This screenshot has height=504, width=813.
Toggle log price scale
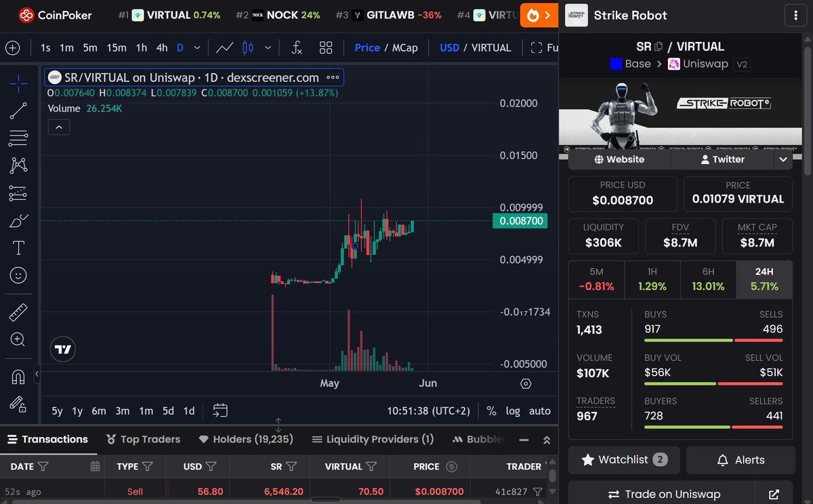[513, 411]
